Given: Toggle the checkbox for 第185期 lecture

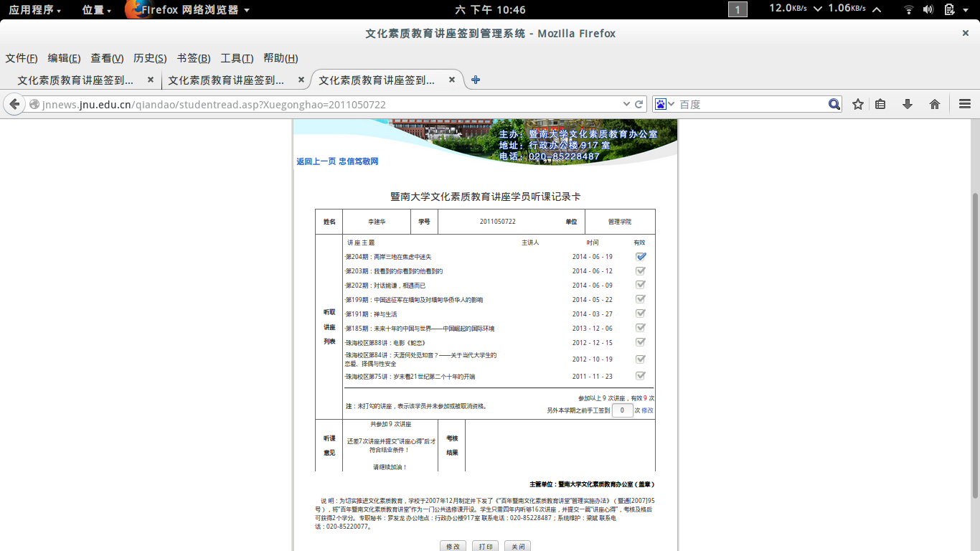Looking at the screenshot, I should (x=641, y=328).
